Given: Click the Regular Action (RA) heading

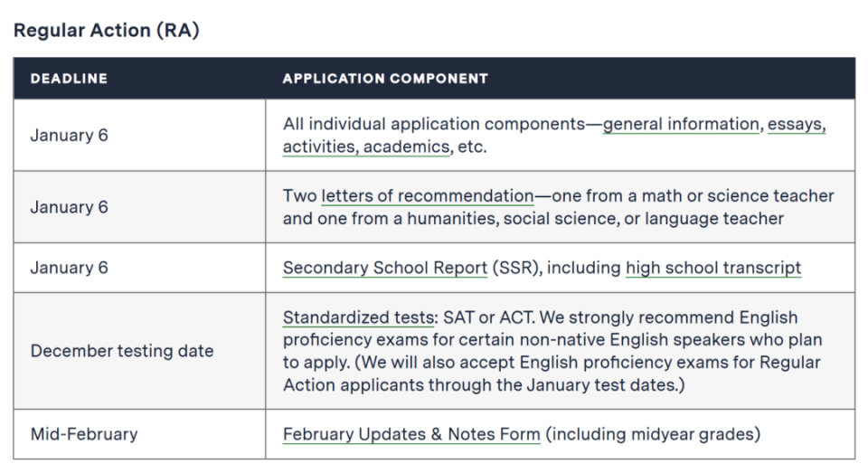Looking at the screenshot, I should 106,30.
